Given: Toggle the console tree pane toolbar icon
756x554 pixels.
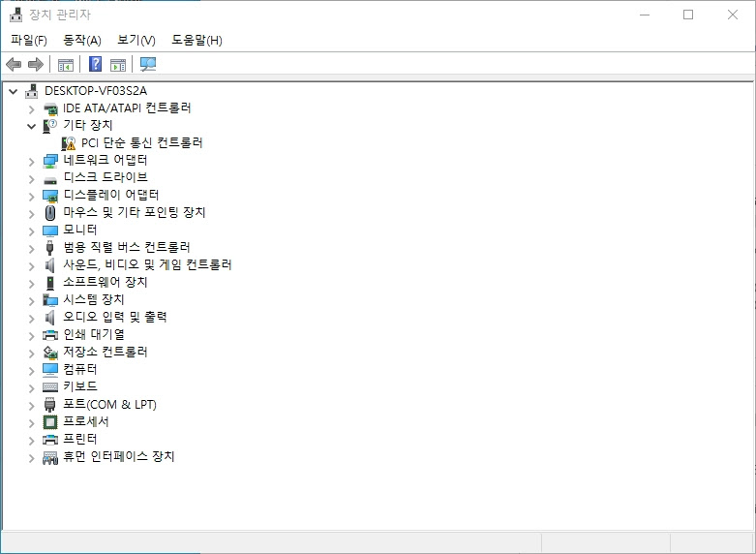Looking at the screenshot, I should coord(66,64).
